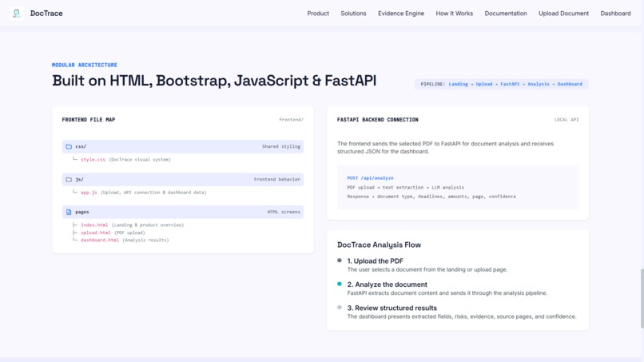This screenshot has width=644, height=362.
Task: Open the Solutions nav item
Action: [x=353, y=13]
